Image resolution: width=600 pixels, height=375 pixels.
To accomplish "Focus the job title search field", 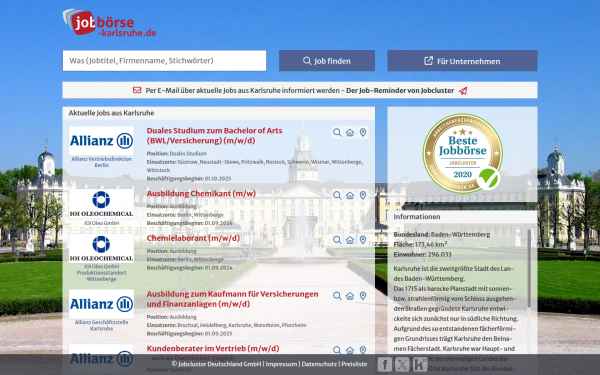I will point(164,61).
